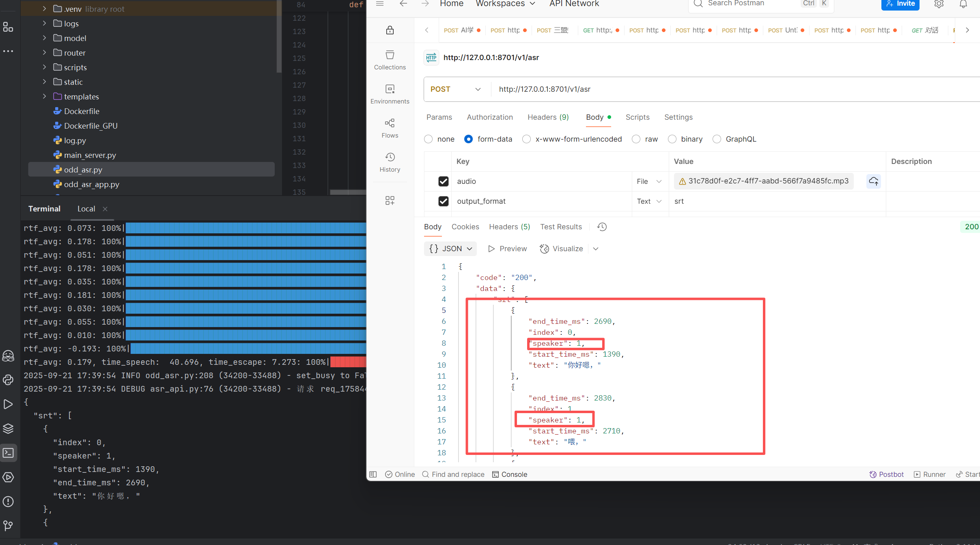The image size is (980, 545).
Task: Expand the templates folder in the project tree
Action: [x=45, y=97]
